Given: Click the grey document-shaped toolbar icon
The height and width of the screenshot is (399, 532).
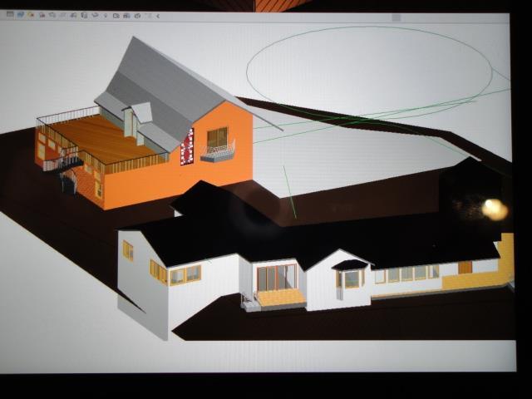Looking at the screenshot, I should [x=84, y=15].
